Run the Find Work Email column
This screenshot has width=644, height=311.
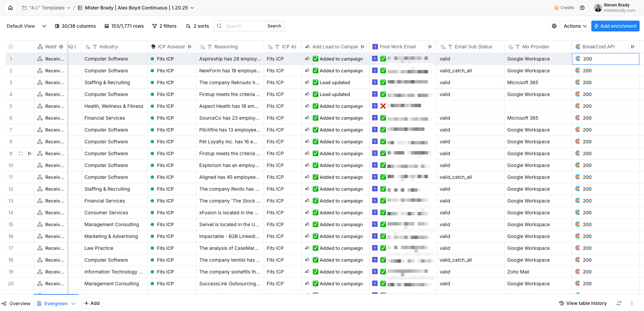click(x=430, y=47)
